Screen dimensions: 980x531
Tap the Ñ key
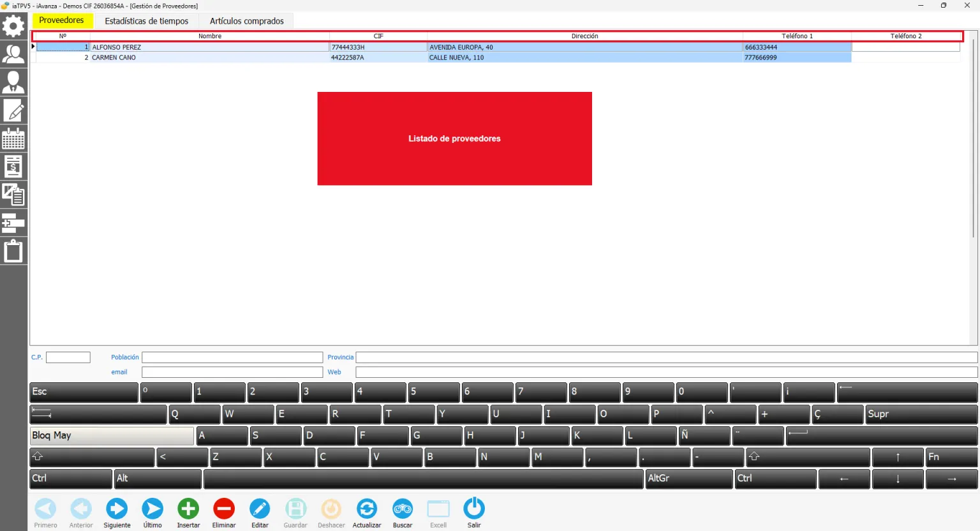[x=704, y=436]
